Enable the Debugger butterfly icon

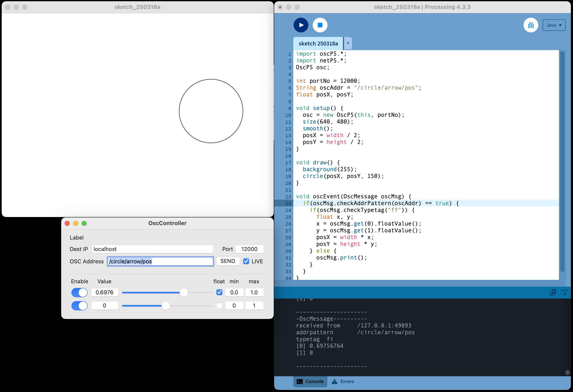click(531, 25)
